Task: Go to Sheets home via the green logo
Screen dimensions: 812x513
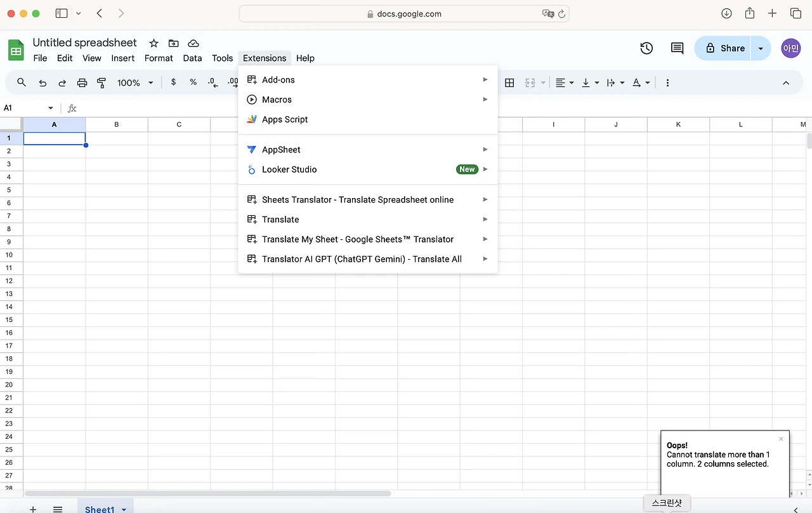Action: pyautogui.click(x=16, y=50)
